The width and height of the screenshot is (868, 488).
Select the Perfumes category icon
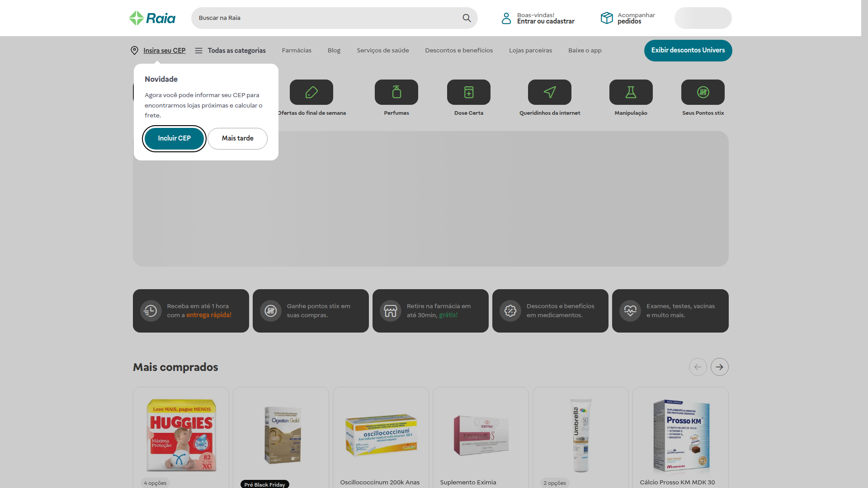coord(396,92)
